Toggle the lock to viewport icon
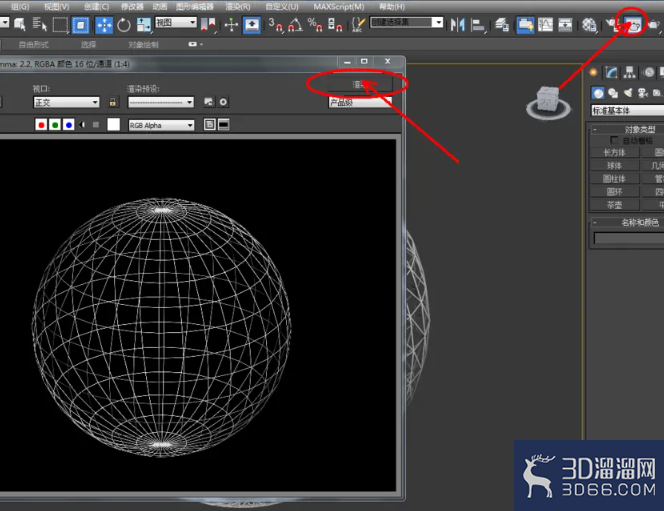Image resolution: width=664 pixels, height=511 pixels. coord(113,102)
